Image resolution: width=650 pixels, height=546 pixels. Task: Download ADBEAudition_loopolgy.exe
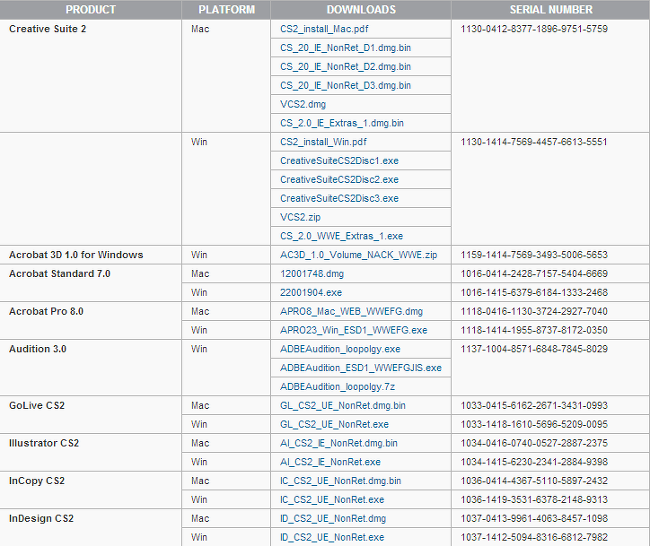pyautogui.click(x=340, y=349)
